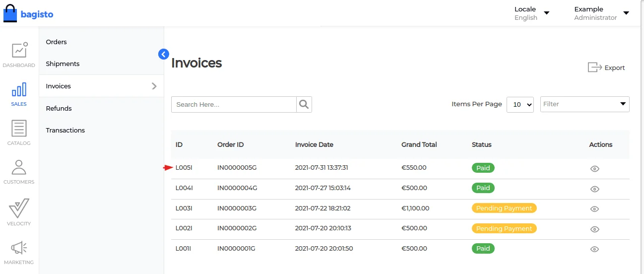644x274 pixels.
Task: Click date 2021-07-22 18:21:02
Action: click(x=323, y=208)
